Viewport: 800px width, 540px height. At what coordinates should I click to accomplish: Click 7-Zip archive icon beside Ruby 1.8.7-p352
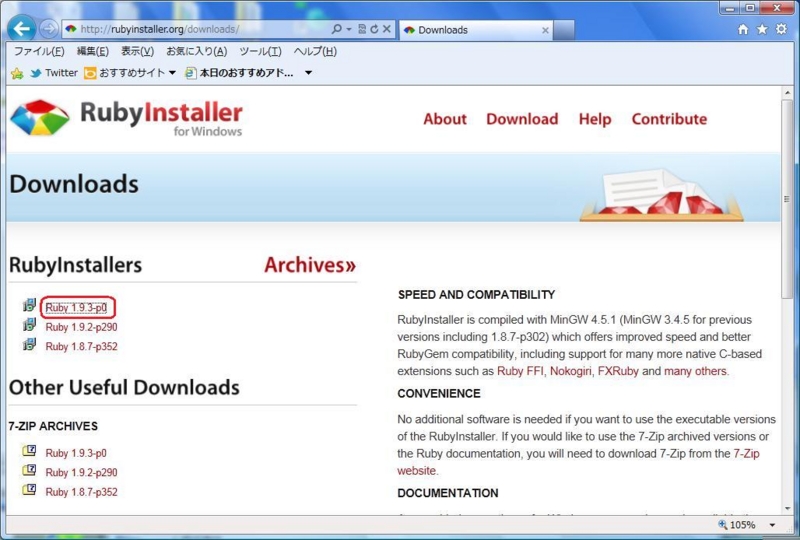[x=29, y=489]
